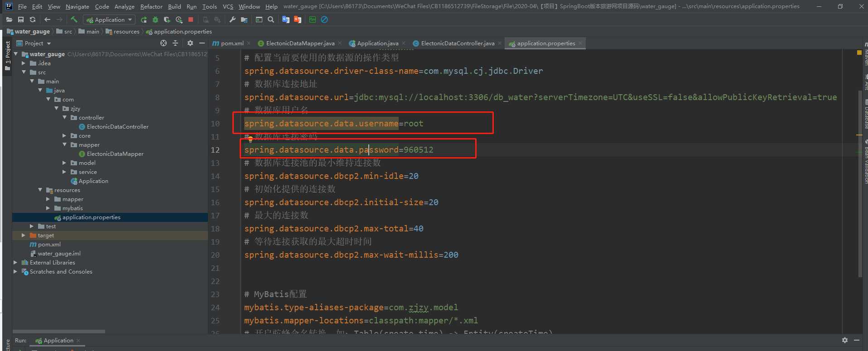Screen dimensions: 868x351
Task: Open the VCS menu
Action: coord(228,6)
